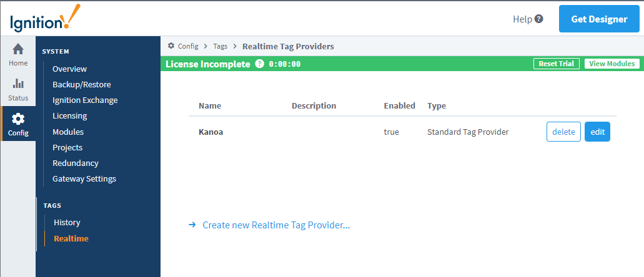Click the SYSTEM section heading
This screenshot has width=644, height=277.
(x=56, y=52)
